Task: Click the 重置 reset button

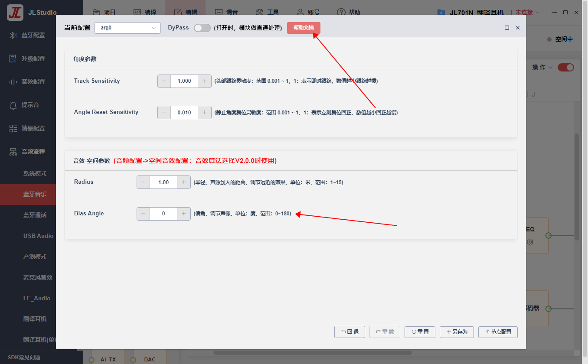Action: pyautogui.click(x=420, y=332)
